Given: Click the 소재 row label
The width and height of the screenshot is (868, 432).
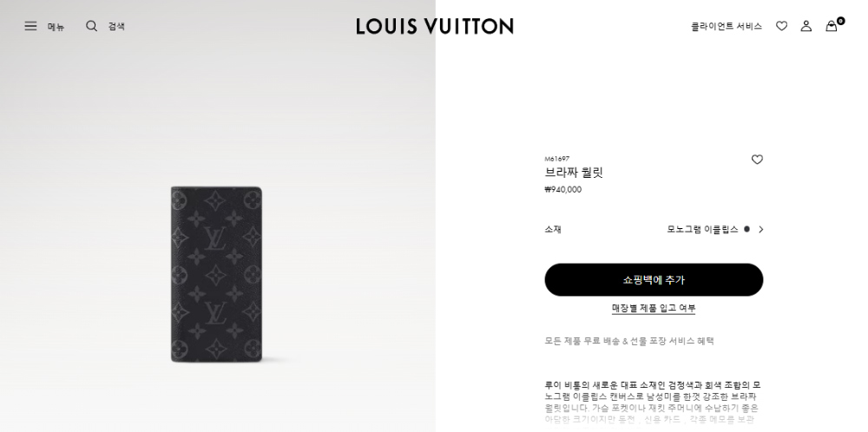Looking at the screenshot, I should 553,230.
